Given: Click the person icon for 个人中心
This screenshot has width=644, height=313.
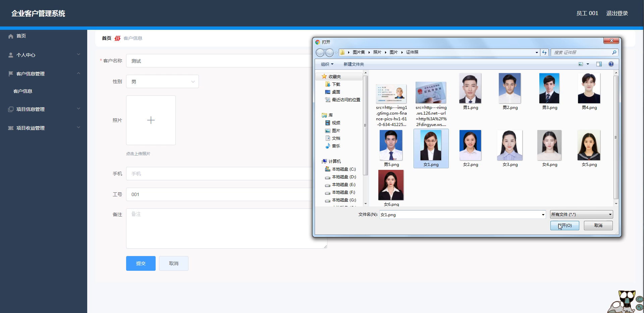Looking at the screenshot, I should (11, 55).
